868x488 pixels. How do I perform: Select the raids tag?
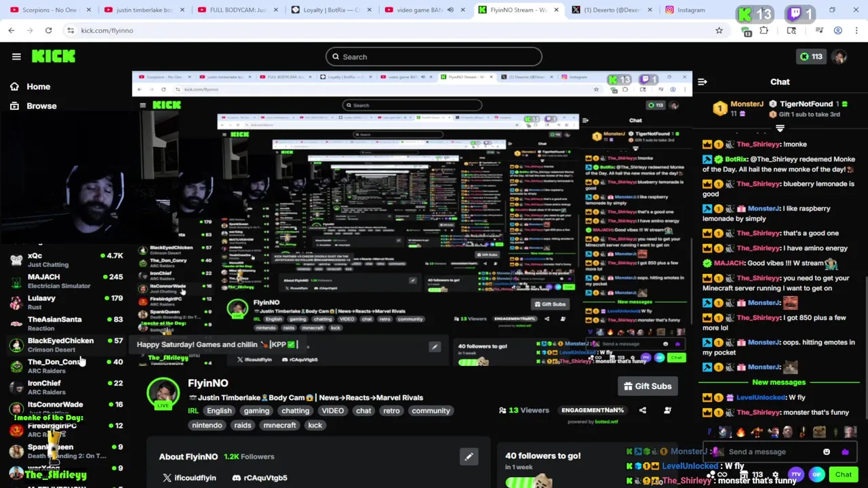tap(242, 426)
